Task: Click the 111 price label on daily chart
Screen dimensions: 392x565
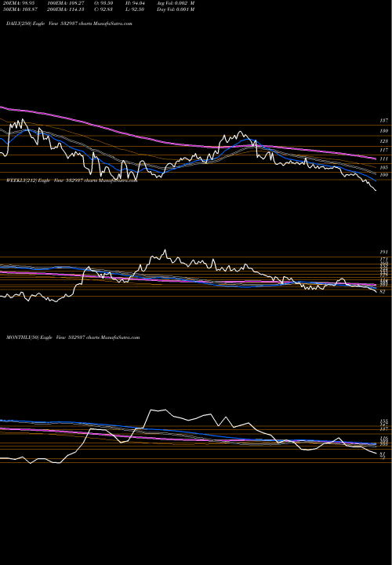Action: pos(383,159)
